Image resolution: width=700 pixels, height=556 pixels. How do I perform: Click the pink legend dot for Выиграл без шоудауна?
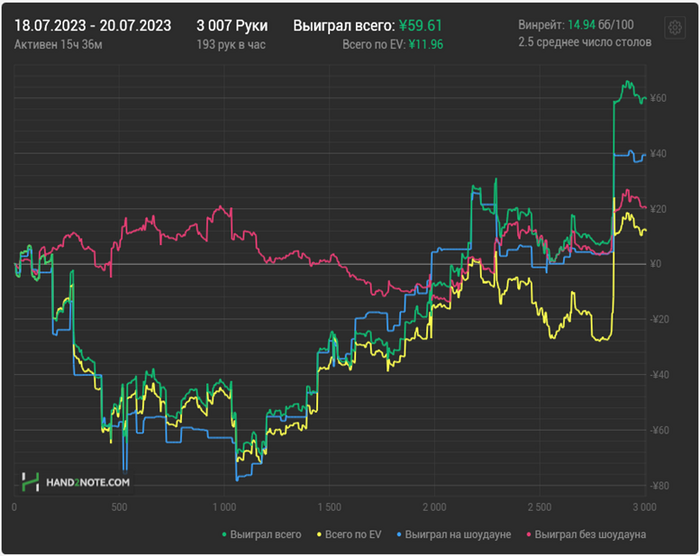[529, 535]
